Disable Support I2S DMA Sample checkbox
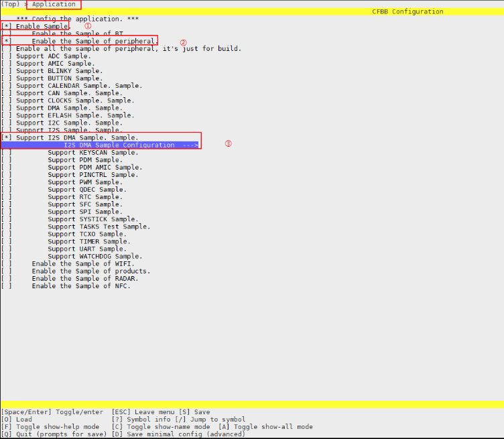 [x=7, y=137]
